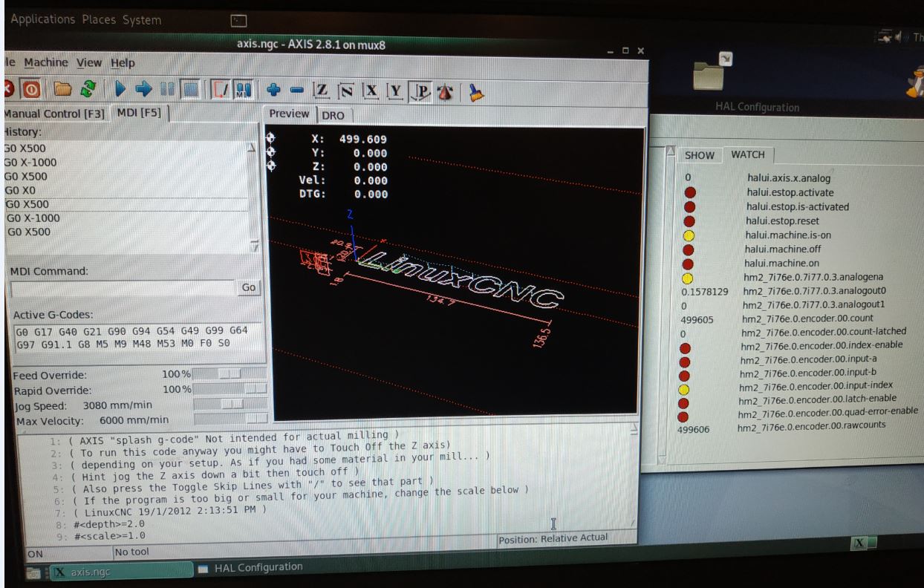Toggle the machine power button
924x588 pixels.
(x=31, y=89)
